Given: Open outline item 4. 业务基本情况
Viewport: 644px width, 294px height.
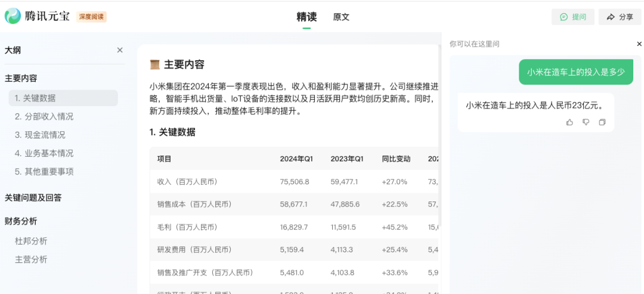Looking at the screenshot, I should (x=44, y=153).
